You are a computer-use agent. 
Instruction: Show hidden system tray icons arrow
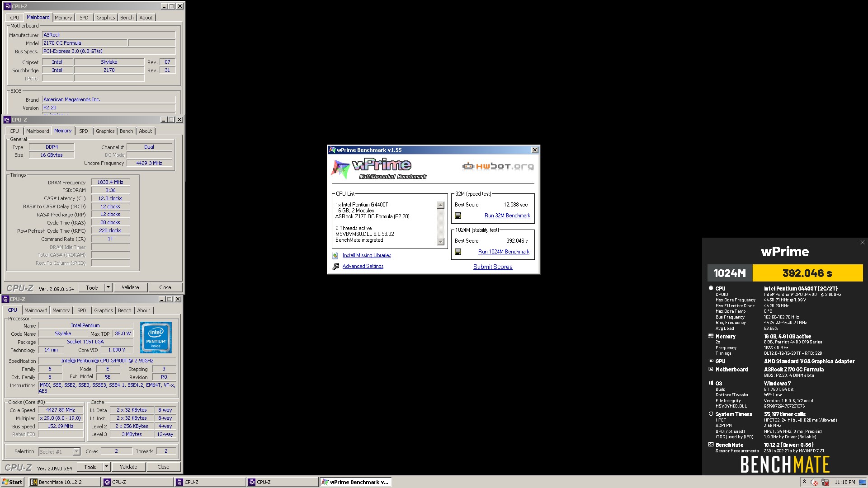[804, 482]
